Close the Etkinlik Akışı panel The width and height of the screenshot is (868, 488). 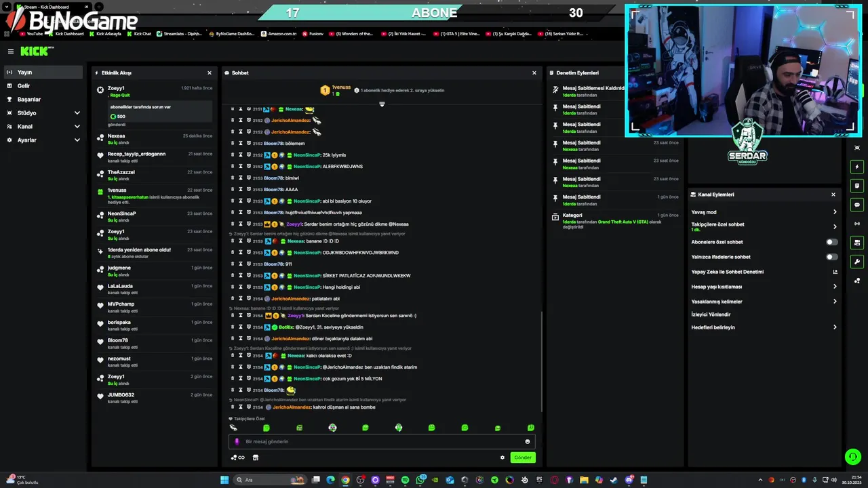210,73
